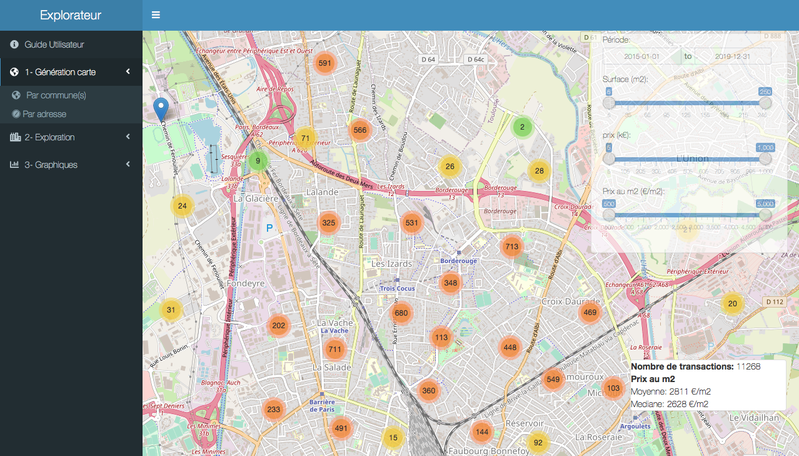
Task: Open yellow map cluster 71
Action: (x=305, y=138)
